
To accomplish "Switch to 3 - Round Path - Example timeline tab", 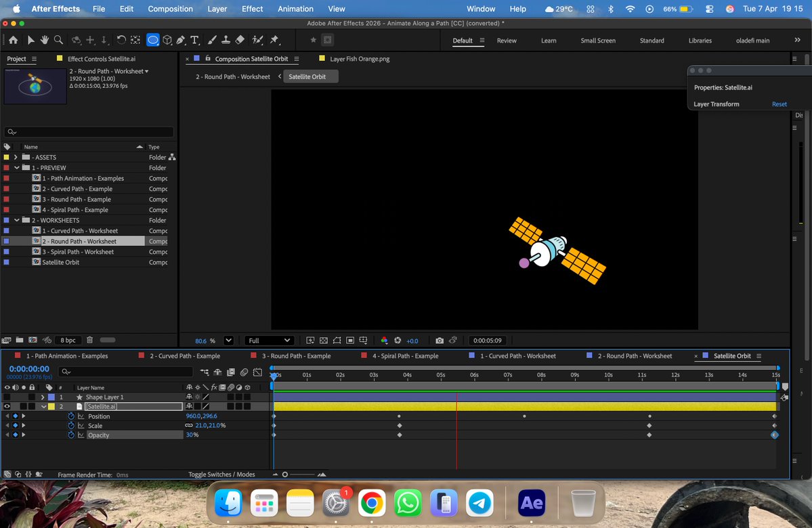I will coord(296,355).
